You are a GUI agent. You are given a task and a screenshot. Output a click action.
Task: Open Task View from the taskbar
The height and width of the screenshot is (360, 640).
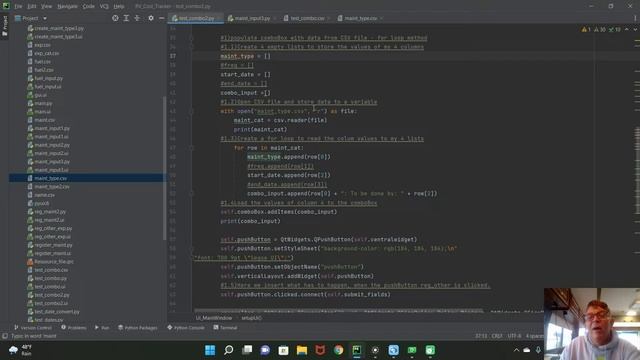(247, 350)
